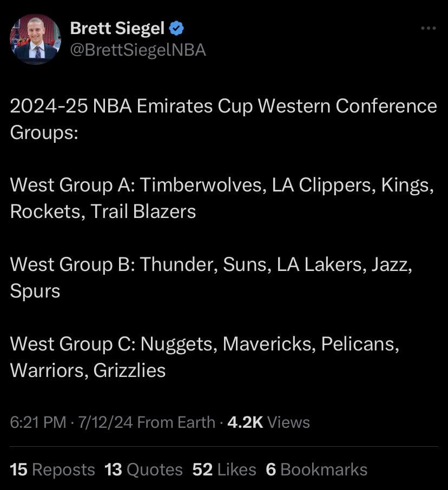Image resolution: width=448 pixels, height=490 pixels.
Task: Click the 6:21 PM timestamp
Action: pos(38,422)
